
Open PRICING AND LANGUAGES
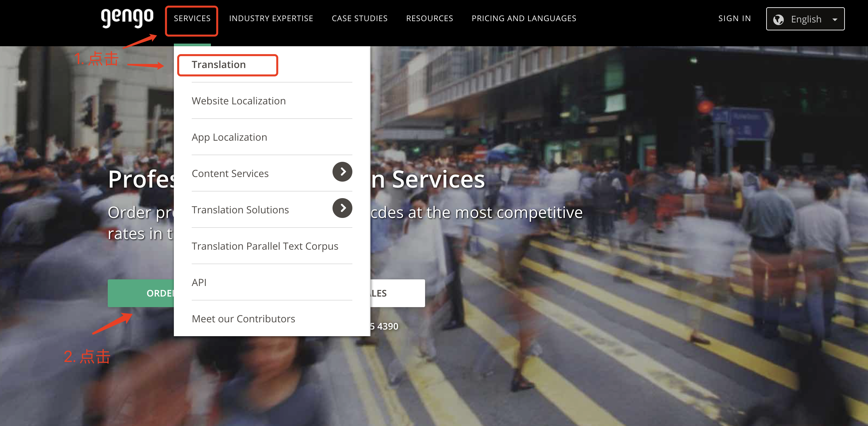pyautogui.click(x=524, y=18)
